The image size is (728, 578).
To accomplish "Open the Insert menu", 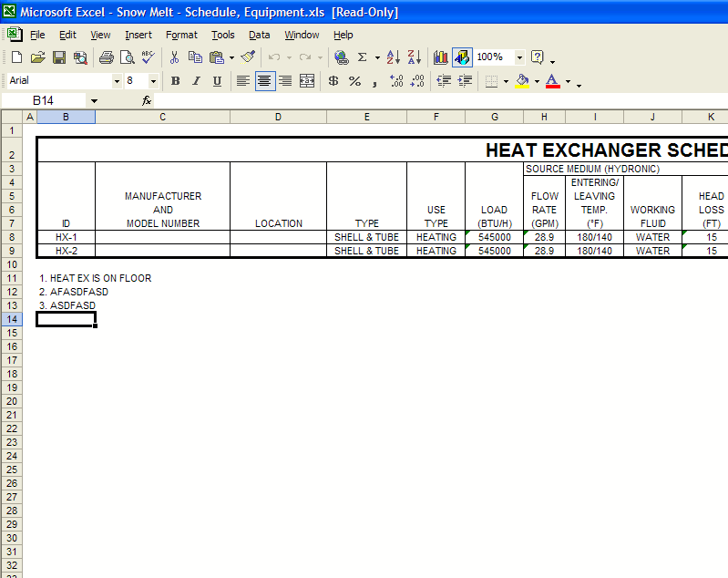I will (x=138, y=35).
